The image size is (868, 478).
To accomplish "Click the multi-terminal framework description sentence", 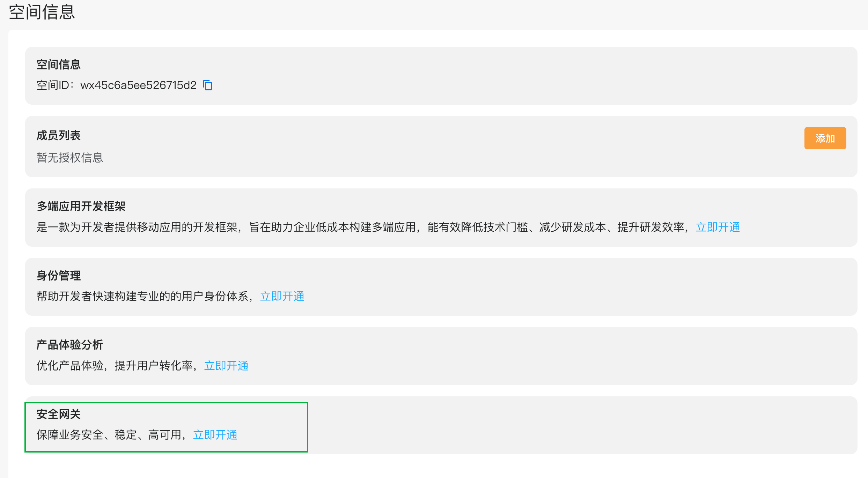I will [363, 227].
